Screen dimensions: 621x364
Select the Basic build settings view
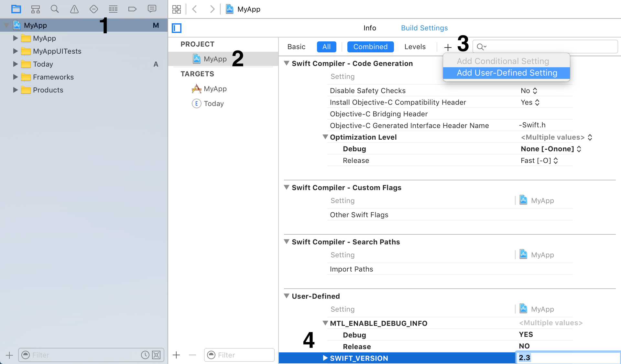[x=296, y=47]
